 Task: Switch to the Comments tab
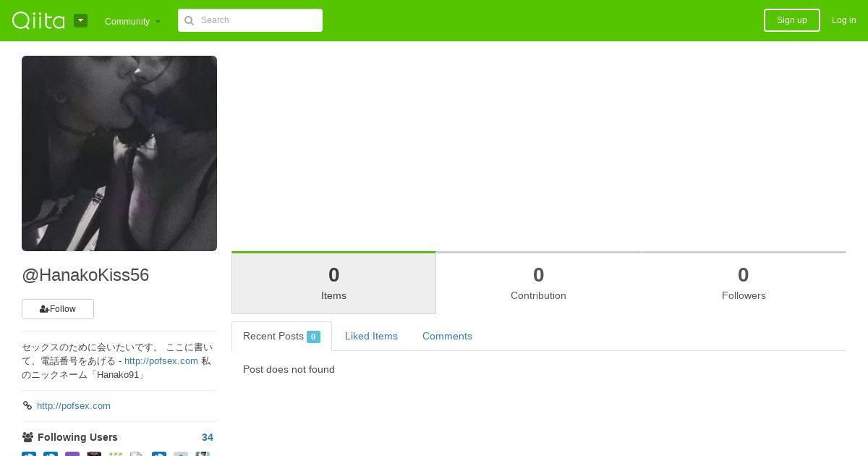coord(447,336)
